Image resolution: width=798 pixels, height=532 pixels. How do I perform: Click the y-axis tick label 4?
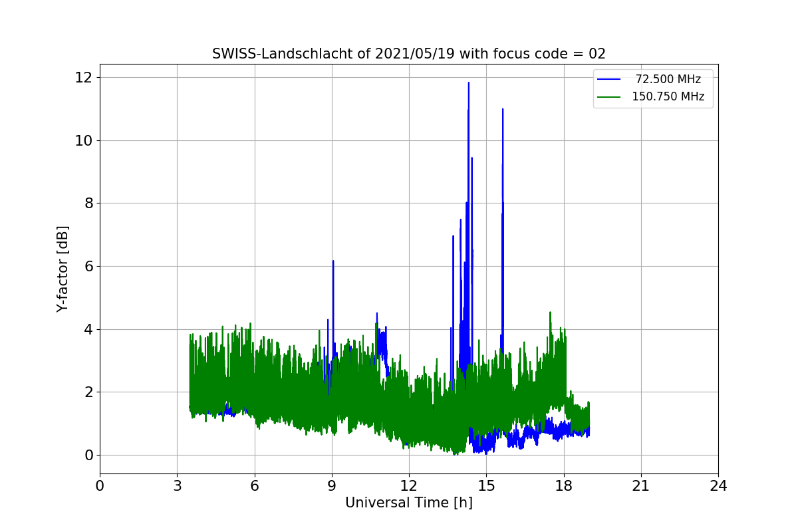[88, 329]
